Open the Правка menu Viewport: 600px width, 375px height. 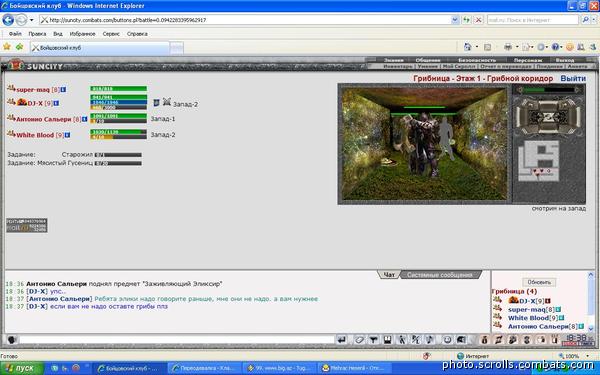point(37,34)
